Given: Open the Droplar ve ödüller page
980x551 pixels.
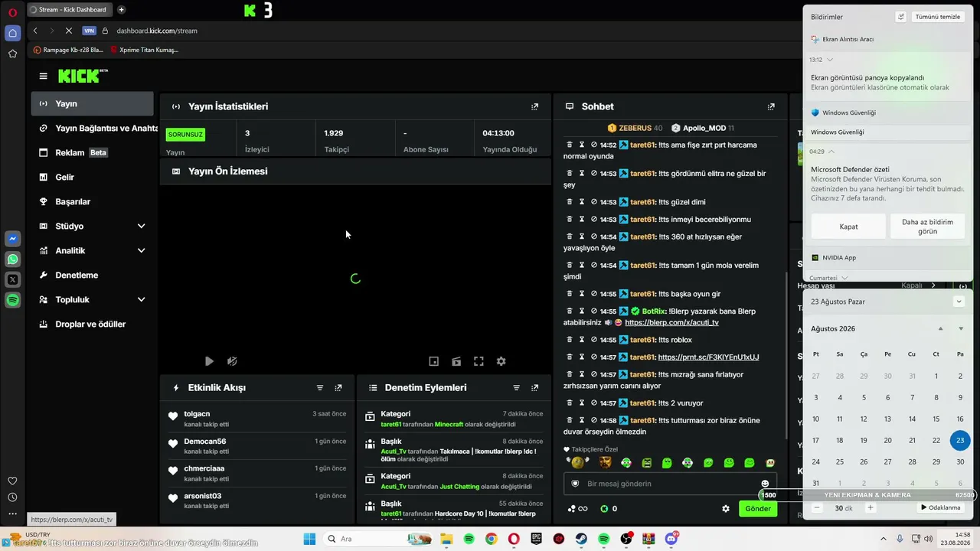Looking at the screenshot, I should pos(93,324).
